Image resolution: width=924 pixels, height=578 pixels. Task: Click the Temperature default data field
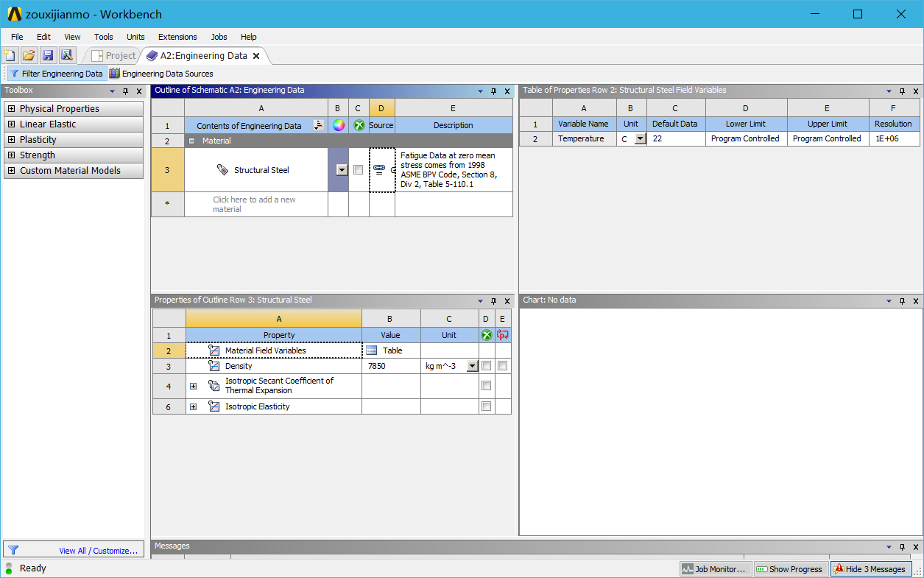click(x=675, y=138)
